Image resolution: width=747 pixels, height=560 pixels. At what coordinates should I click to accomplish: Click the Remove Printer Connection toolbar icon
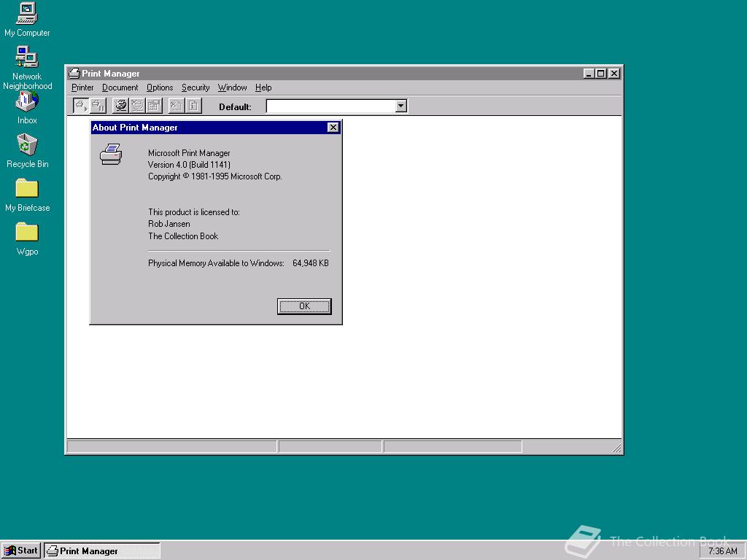137,106
